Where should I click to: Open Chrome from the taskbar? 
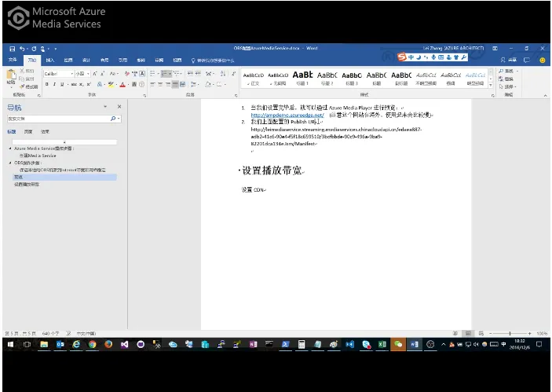92,344
